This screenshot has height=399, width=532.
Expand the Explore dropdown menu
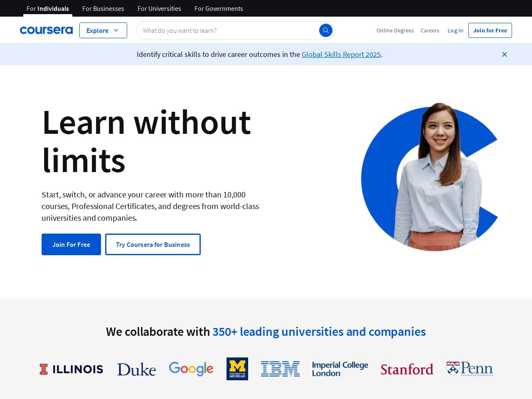point(103,30)
